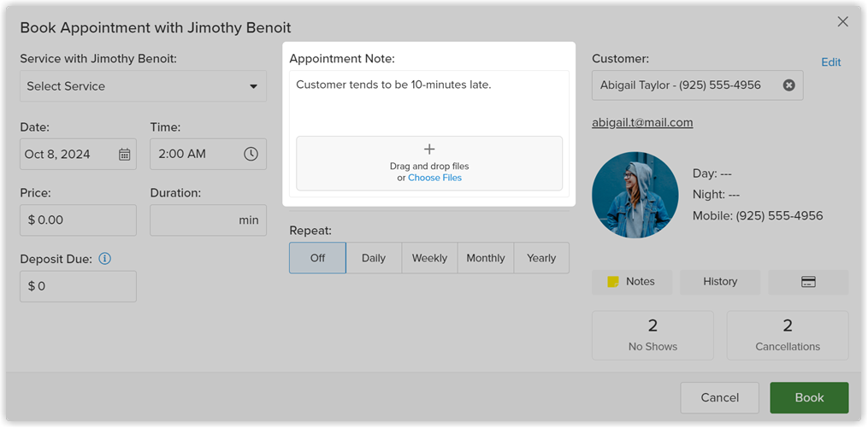This screenshot has width=868, height=428.
Task: Open the abigail.t@mail.com email link
Action: coord(642,123)
